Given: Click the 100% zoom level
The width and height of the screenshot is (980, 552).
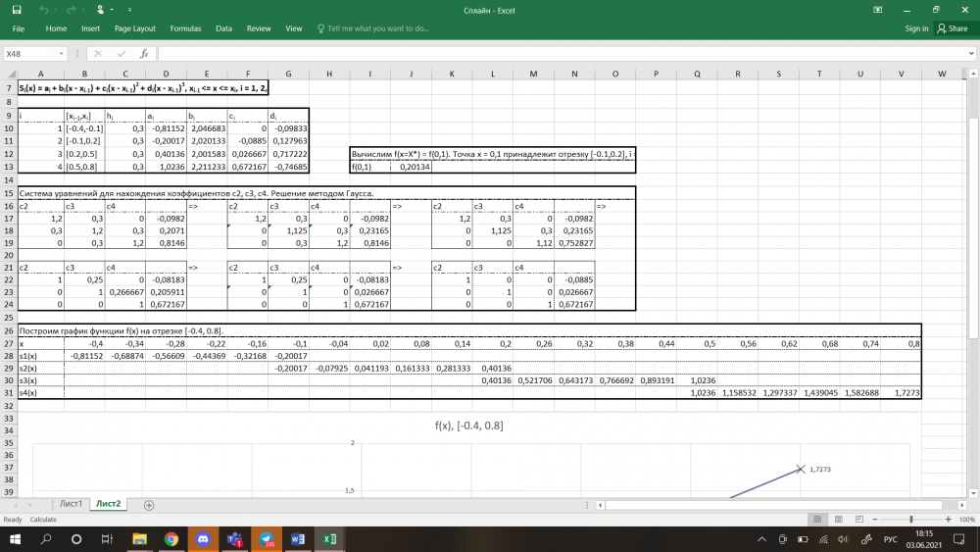Looking at the screenshot, I should pos(966,520).
